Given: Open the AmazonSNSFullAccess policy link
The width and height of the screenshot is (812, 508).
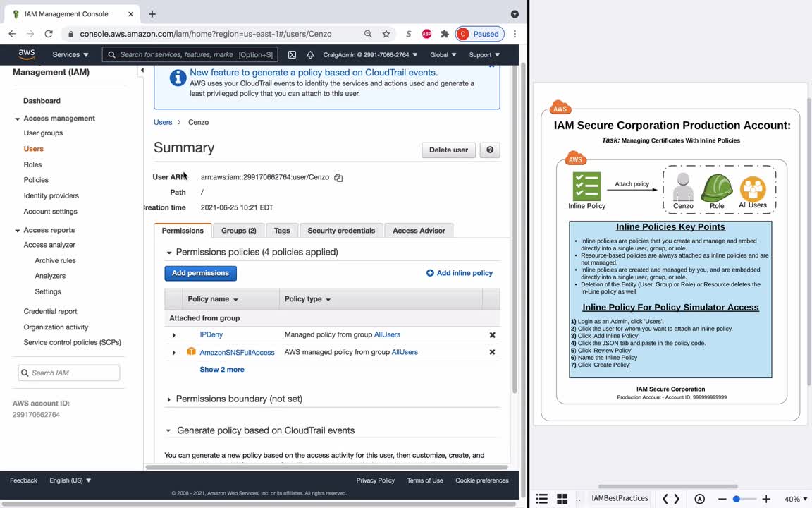Looking at the screenshot, I should click(x=237, y=353).
